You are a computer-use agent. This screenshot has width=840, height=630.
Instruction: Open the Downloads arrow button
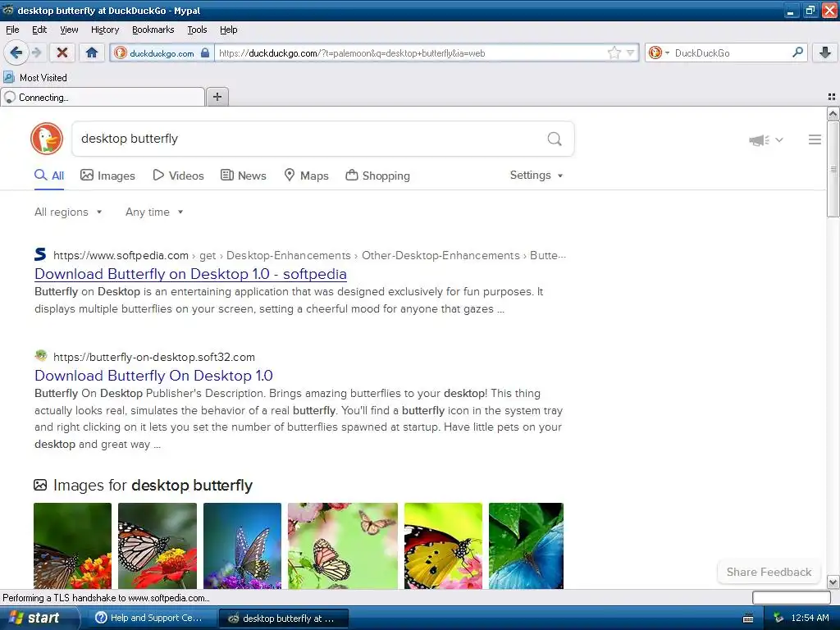(x=825, y=52)
